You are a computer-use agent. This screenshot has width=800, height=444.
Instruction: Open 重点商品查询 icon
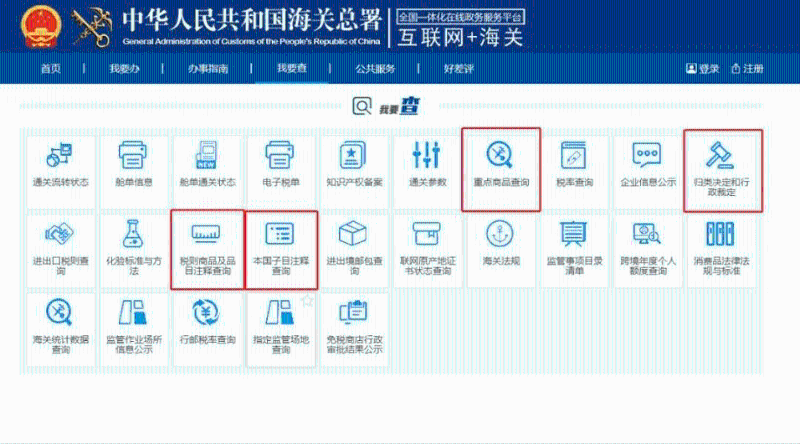[x=499, y=155]
